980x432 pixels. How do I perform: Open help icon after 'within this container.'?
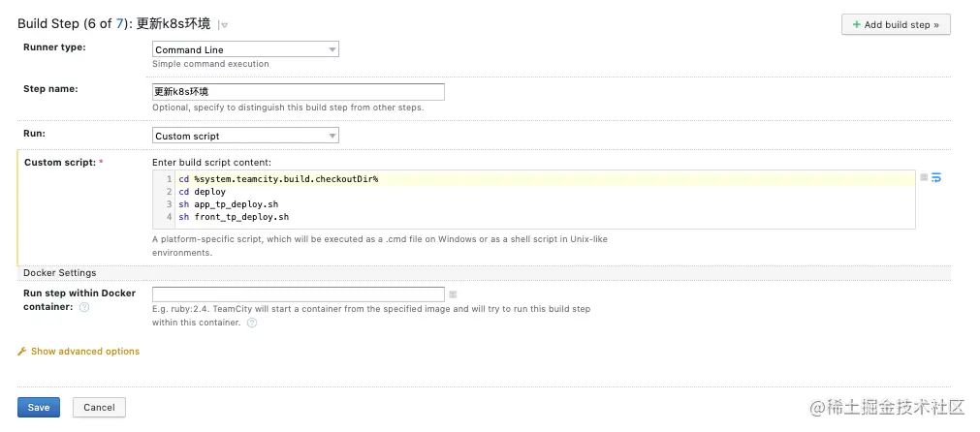tap(252, 323)
